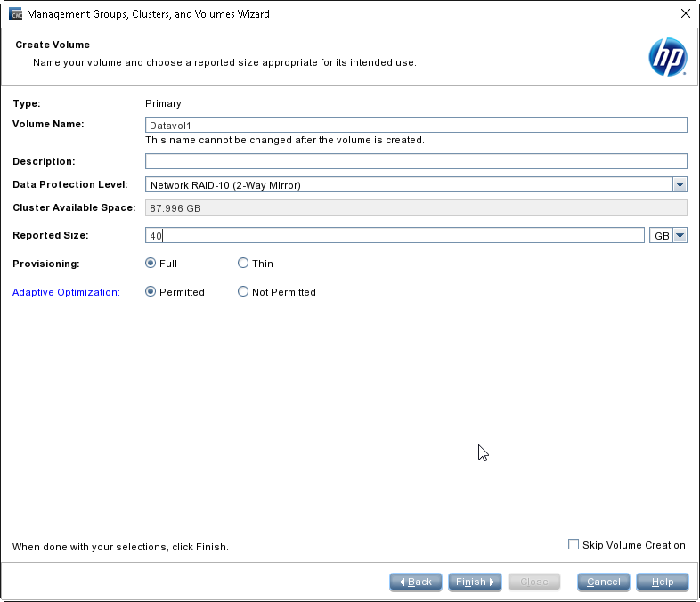Open Data Protection Level dropdown arrow
The width and height of the screenshot is (700, 602).
(x=680, y=184)
